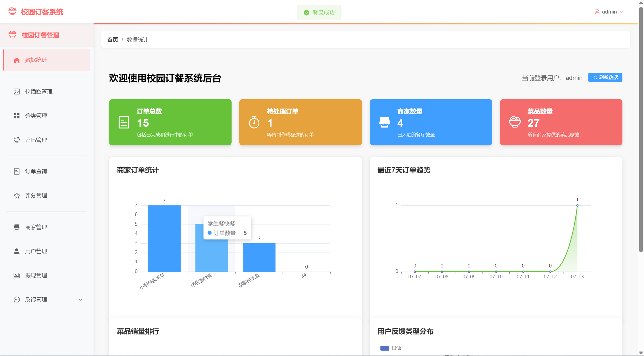Viewport: 644px width, 356px height.
Task: Click the star icon for rating management
Action: 17,196
